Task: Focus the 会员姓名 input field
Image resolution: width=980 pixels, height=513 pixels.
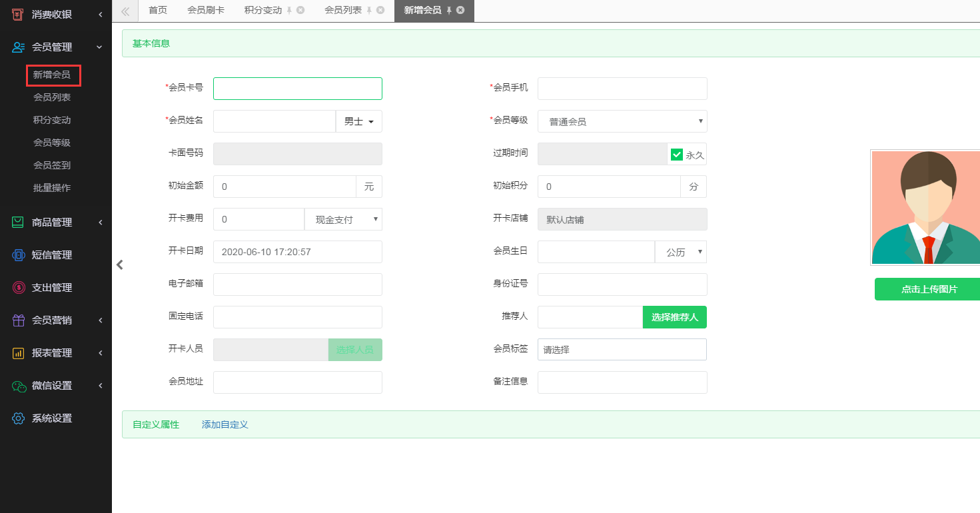Action: pos(274,121)
